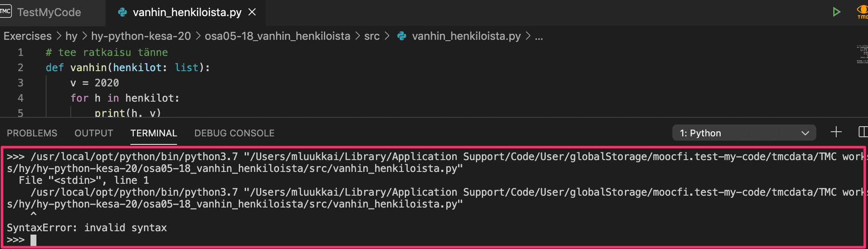Switch to the DEBUG CONSOLE tab
This screenshot has height=249, width=868.
[234, 133]
